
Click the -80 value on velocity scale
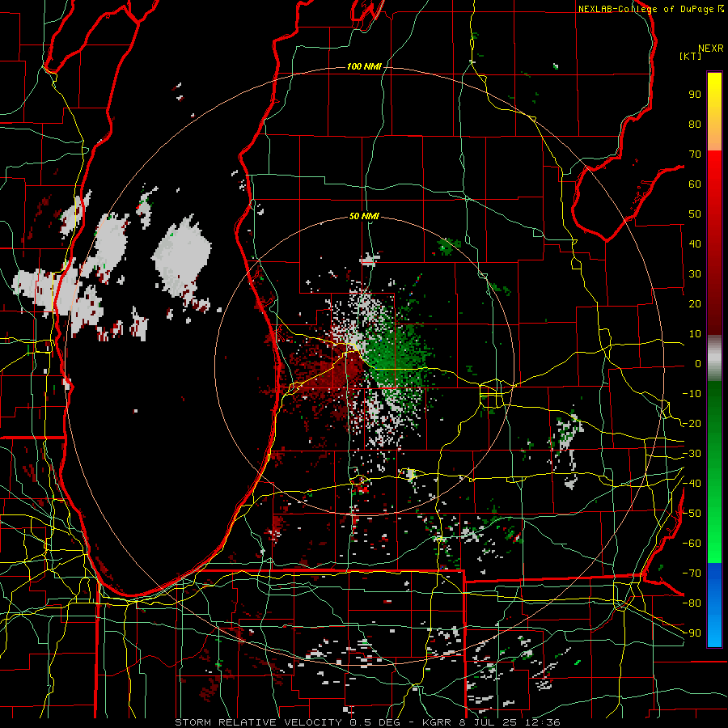click(692, 603)
